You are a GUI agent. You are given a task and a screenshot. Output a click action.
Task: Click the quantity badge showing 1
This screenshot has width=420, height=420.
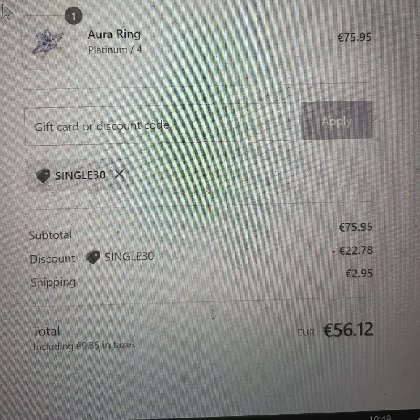(73, 16)
